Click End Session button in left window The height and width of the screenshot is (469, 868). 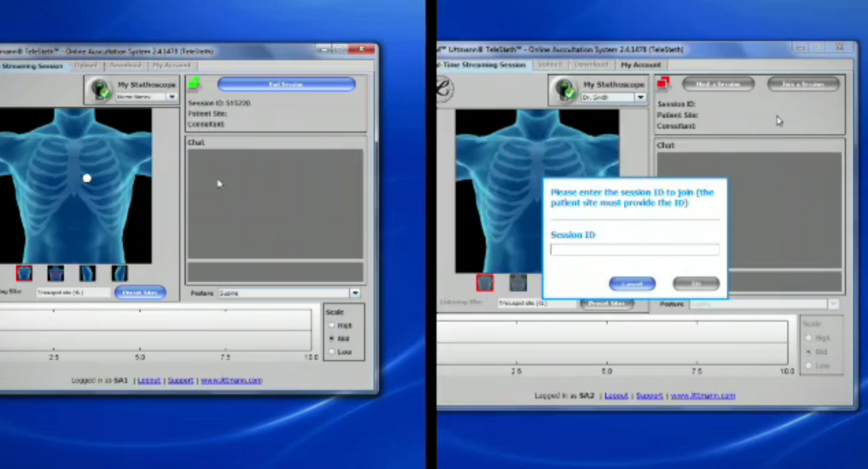pos(286,84)
